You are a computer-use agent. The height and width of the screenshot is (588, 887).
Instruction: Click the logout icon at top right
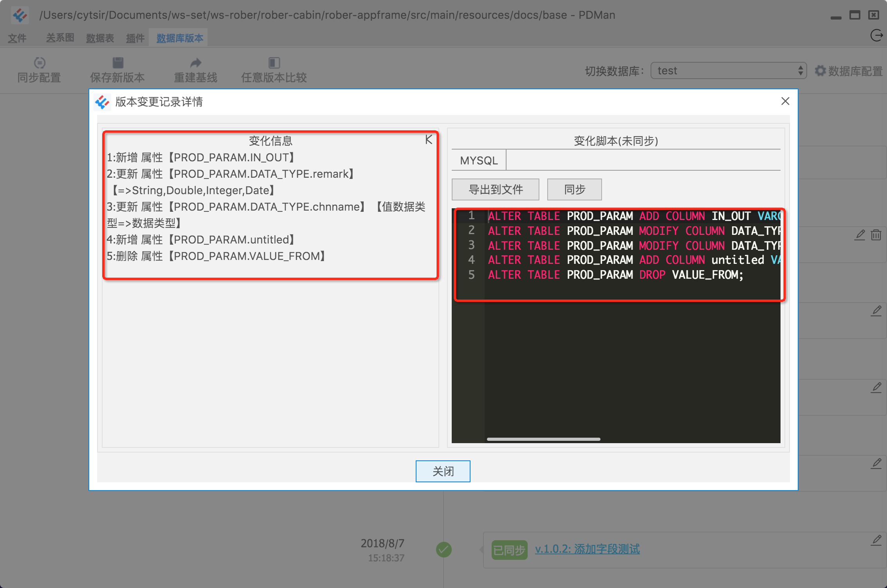pyautogui.click(x=877, y=36)
